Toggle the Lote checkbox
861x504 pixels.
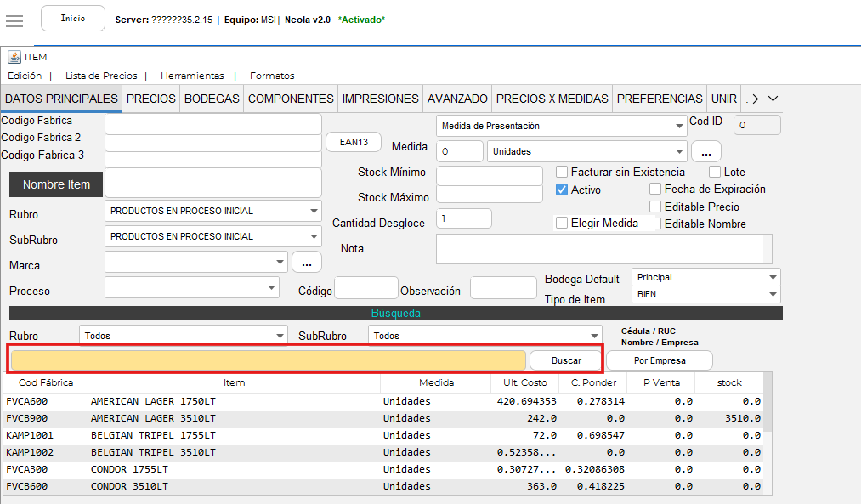tap(715, 173)
